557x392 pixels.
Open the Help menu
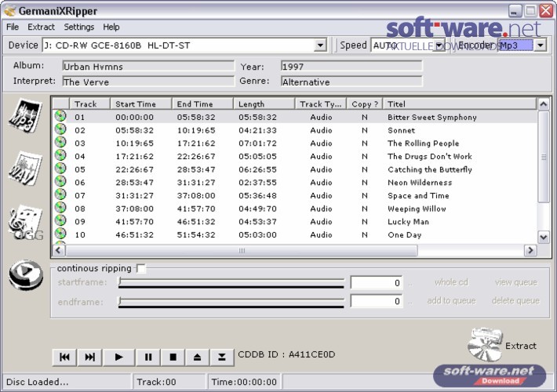(111, 27)
